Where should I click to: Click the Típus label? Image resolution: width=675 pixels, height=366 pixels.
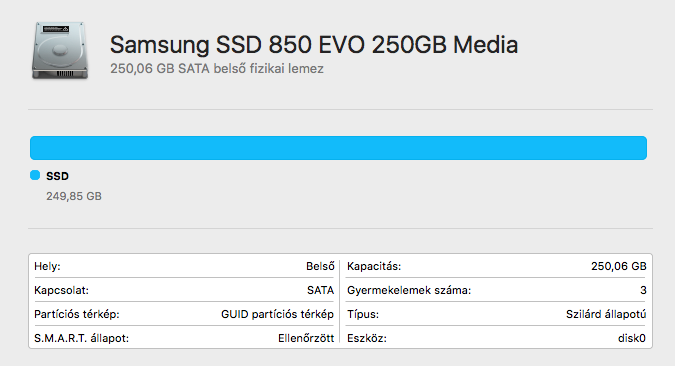363,314
